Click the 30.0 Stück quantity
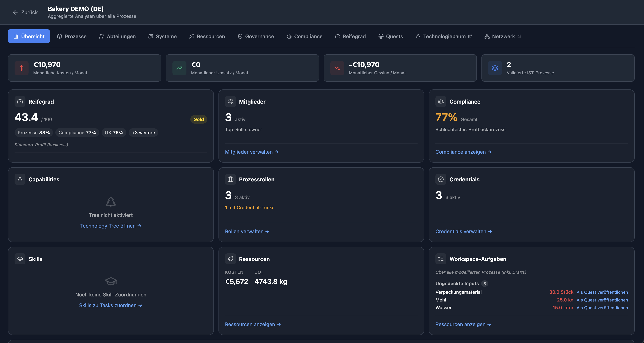Screen dimensions: 644x343 pyautogui.click(x=561, y=292)
